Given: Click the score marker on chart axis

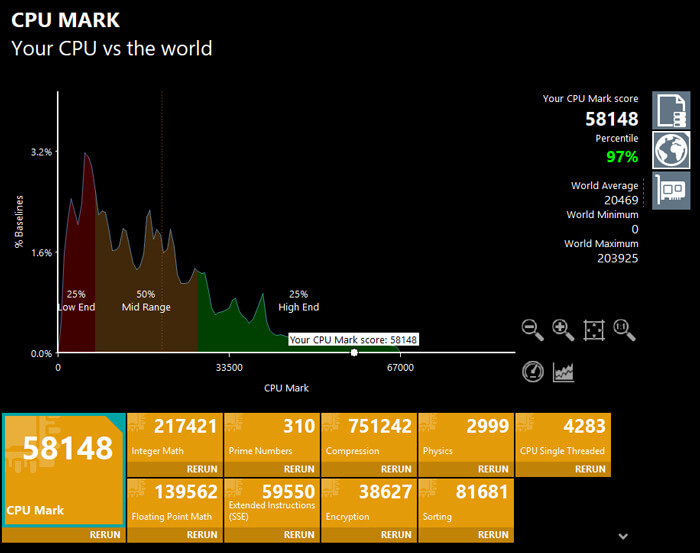Looking at the screenshot, I should pos(354,352).
